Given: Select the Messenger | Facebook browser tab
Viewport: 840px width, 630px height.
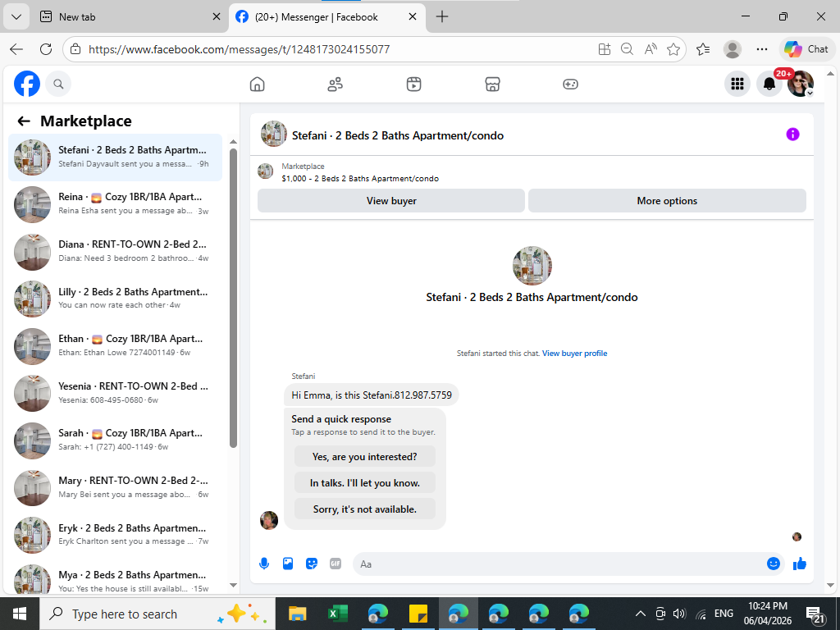Looking at the screenshot, I should (x=326, y=16).
